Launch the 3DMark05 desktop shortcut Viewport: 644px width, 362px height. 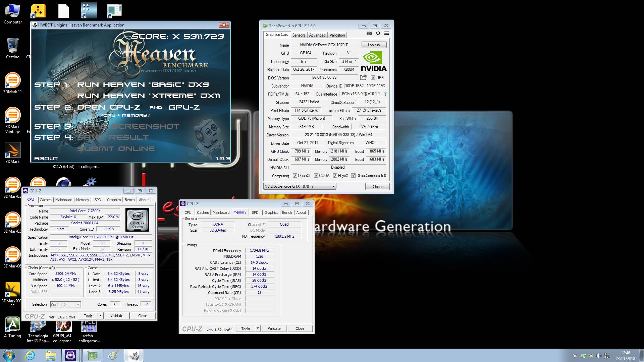12,223
